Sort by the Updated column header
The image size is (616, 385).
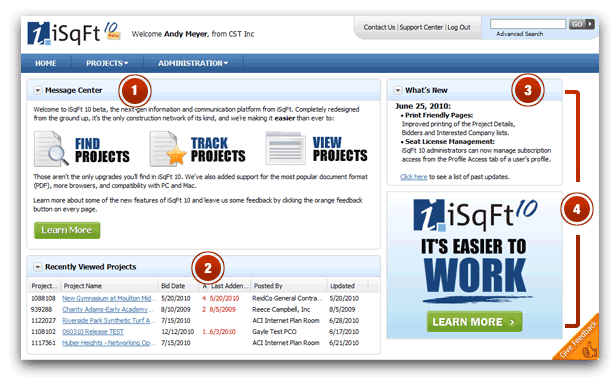tap(347, 286)
